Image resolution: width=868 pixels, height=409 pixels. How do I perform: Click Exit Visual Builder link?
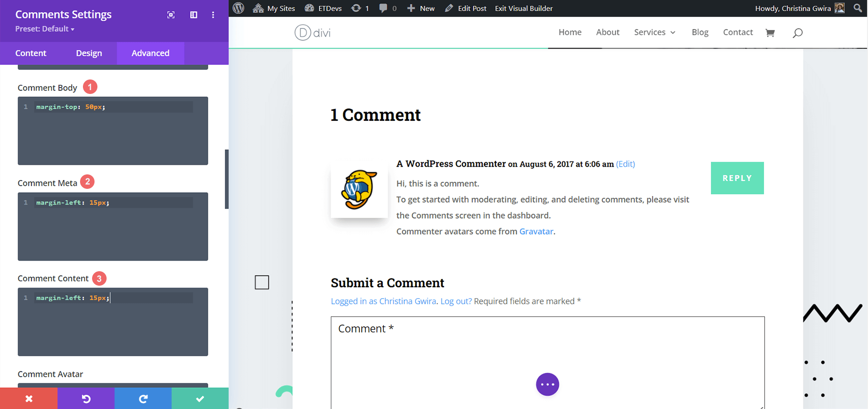point(524,8)
